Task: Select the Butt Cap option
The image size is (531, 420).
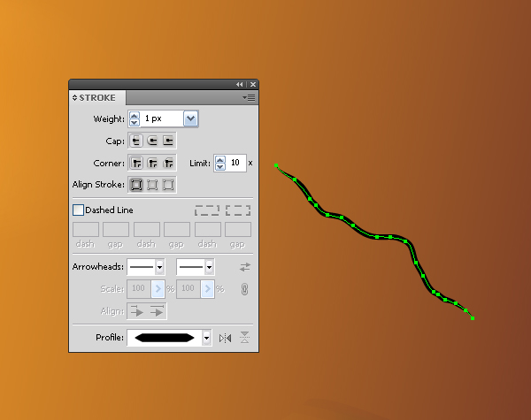Action: (x=136, y=141)
